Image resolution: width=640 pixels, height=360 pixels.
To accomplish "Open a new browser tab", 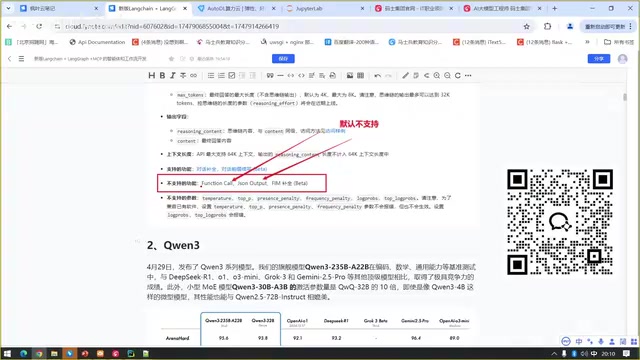I will (554, 8).
